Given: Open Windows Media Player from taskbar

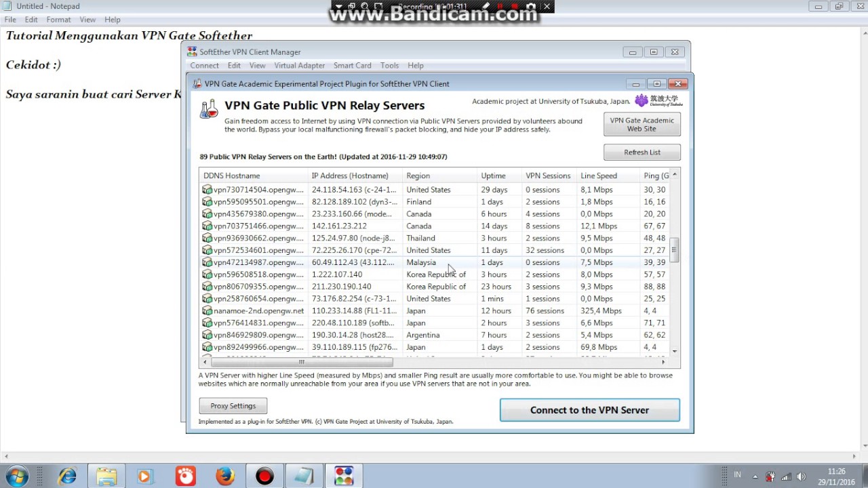Looking at the screenshot, I should click(144, 476).
